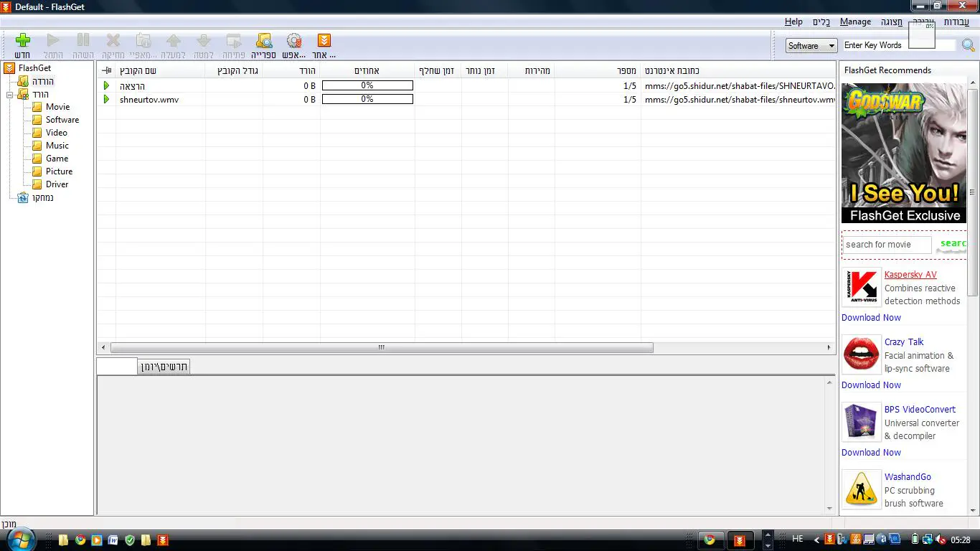The height and width of the screenshot is (551, 980).
Task: Select the Movie folder in tree
Action: pyautogui.click(x=57, y=107)
